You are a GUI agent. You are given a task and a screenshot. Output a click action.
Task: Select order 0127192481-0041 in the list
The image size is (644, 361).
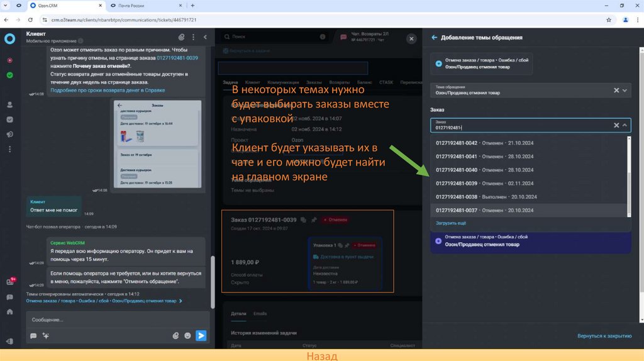529,157
